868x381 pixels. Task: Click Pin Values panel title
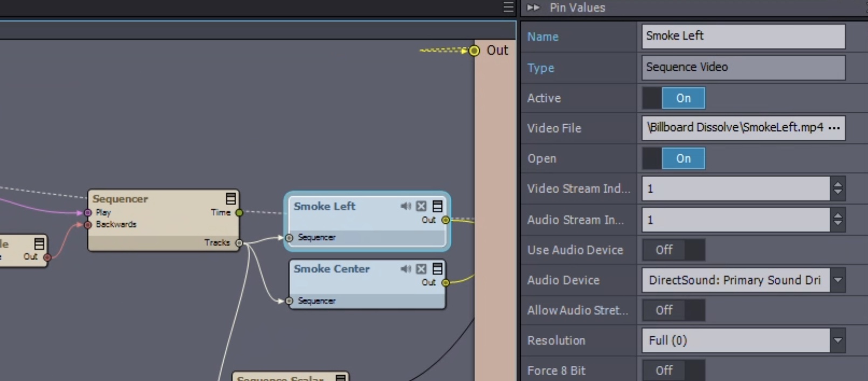click(x=577, y=8)
